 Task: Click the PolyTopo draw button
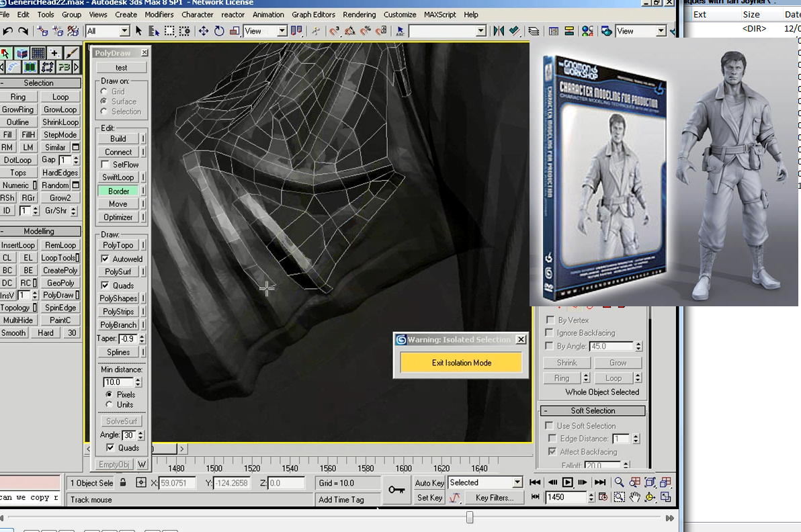coord(118,245)
